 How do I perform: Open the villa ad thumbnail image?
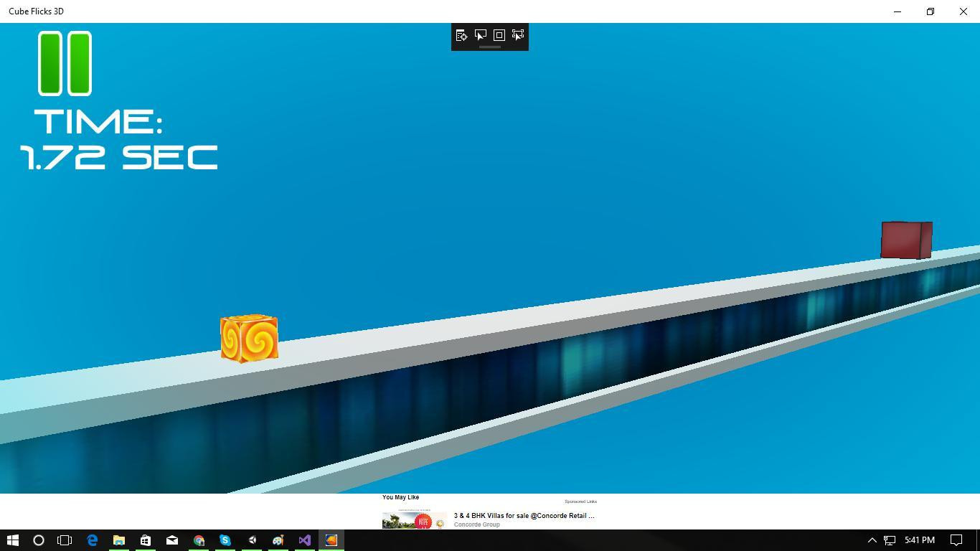click(414, 519)
